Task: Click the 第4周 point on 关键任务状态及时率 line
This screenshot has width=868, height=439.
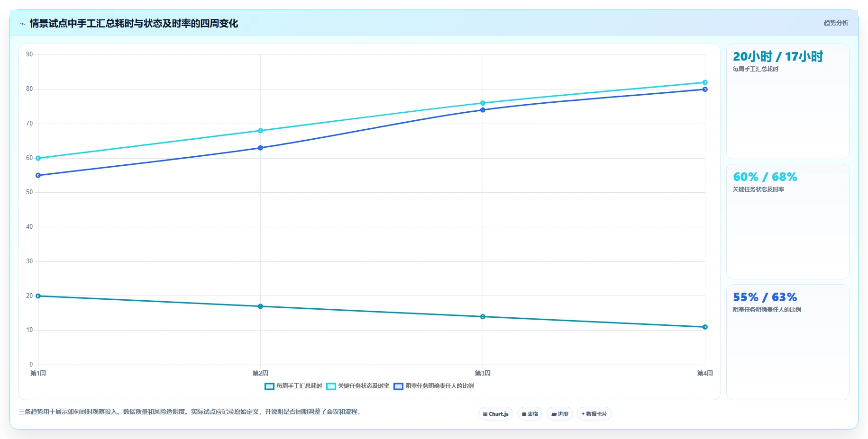Action: click(x=705, y=82)
